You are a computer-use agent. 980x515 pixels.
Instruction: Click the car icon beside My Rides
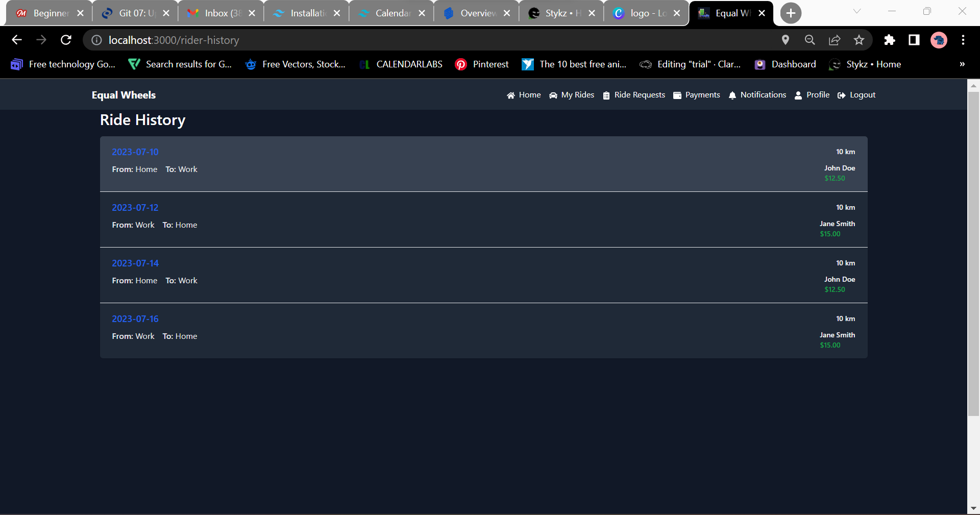tap(553, 95)
